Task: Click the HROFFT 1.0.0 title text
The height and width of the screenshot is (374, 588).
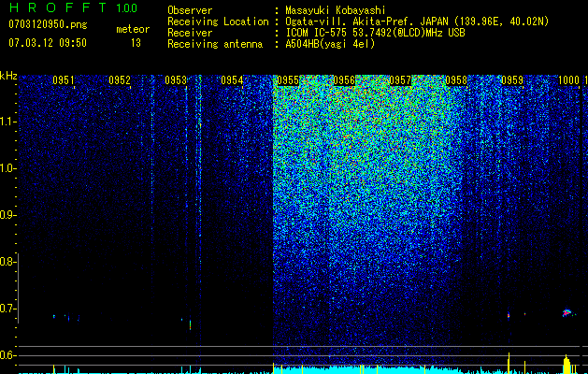Action: click(74, 7)
